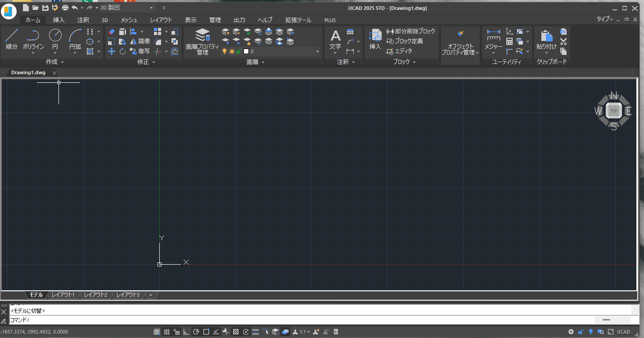
Task: Open the タイプ dropdown at top right
Action: (x=604, y=19)
